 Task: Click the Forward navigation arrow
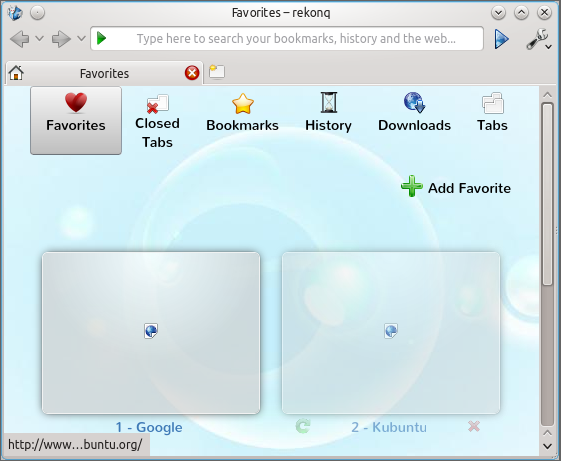tap(61, 39)
